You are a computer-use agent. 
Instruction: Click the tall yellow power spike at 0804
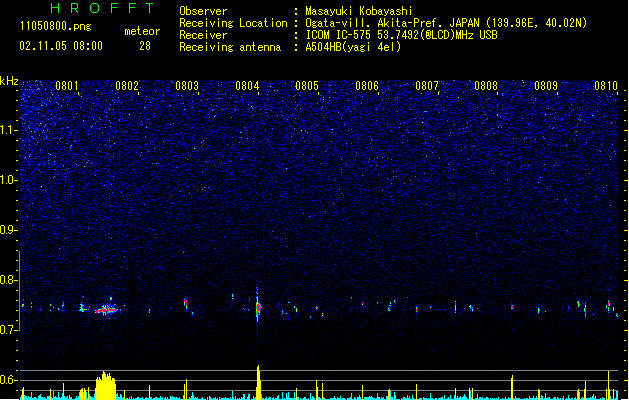[258, 382]
